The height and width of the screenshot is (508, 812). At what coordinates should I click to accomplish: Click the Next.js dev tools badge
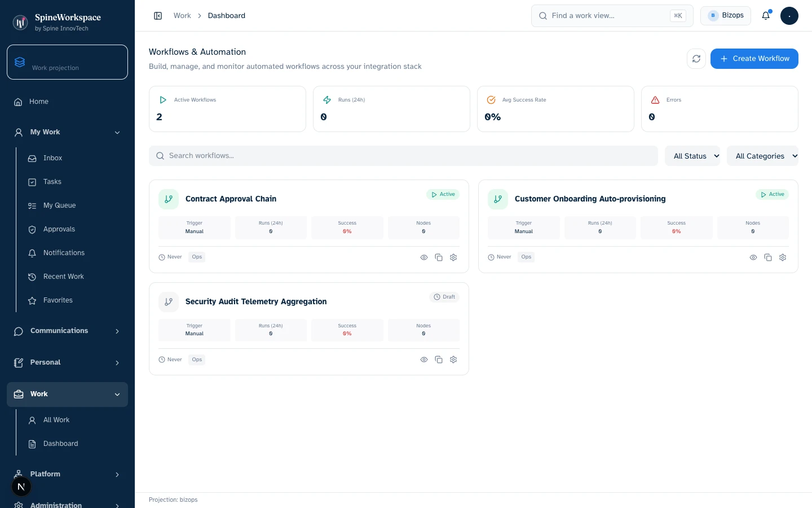pyautogui.click(x=21, y=487)
